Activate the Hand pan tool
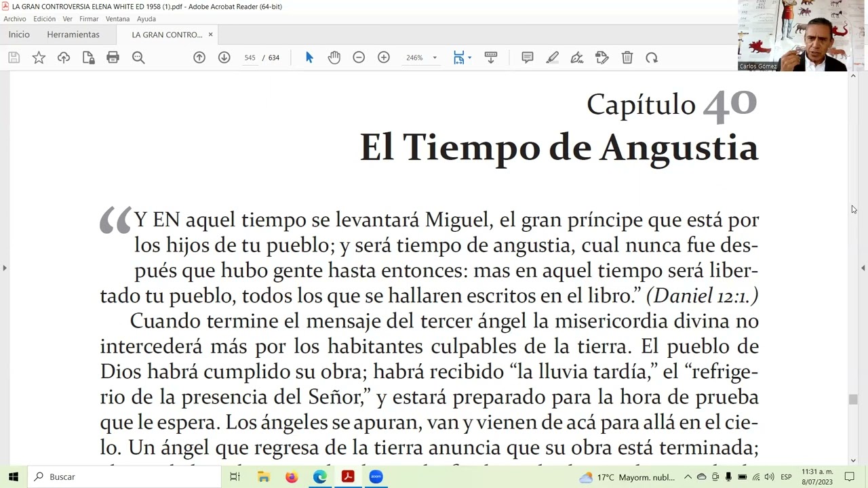This screenshot has width=868, height=488. coord(334,58)
